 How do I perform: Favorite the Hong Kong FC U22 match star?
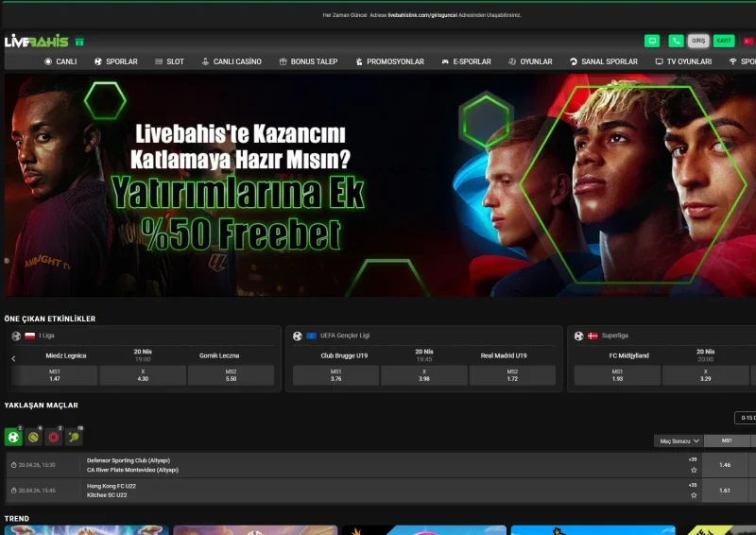(694, 495)
